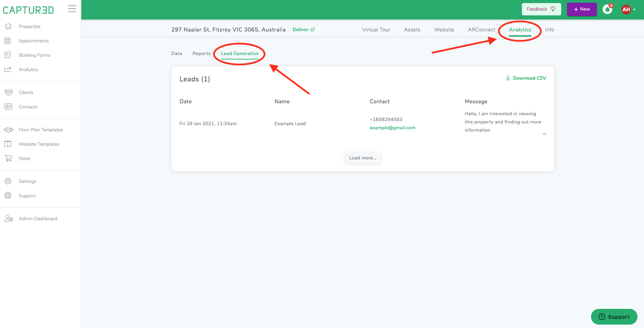Switch to the Virtual Tour tab
This screenshot has height=328, width=644.
(x=376, y=30)
